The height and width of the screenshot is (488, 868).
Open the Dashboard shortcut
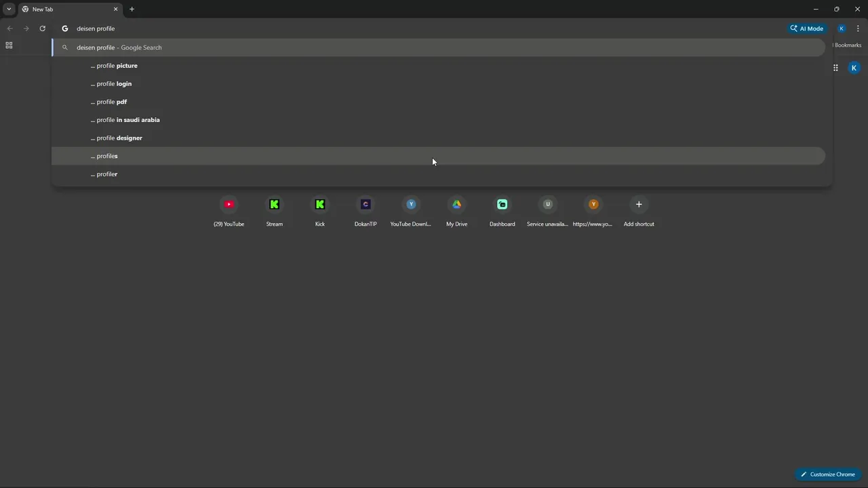coord(502,211)
